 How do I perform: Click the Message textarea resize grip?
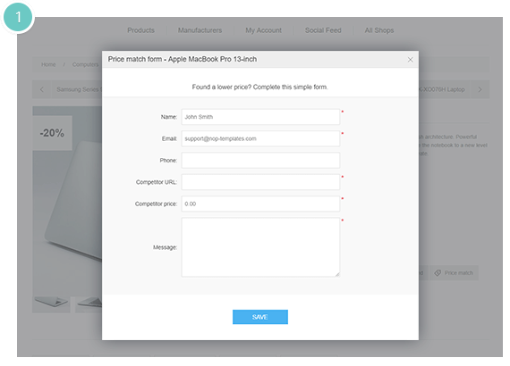click(x=337, y=274)
